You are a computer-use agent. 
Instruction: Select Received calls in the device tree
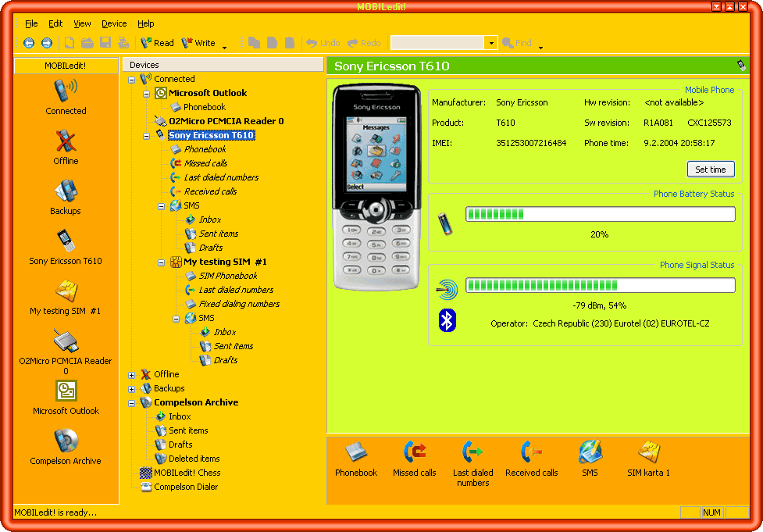[x=210, y=191]
